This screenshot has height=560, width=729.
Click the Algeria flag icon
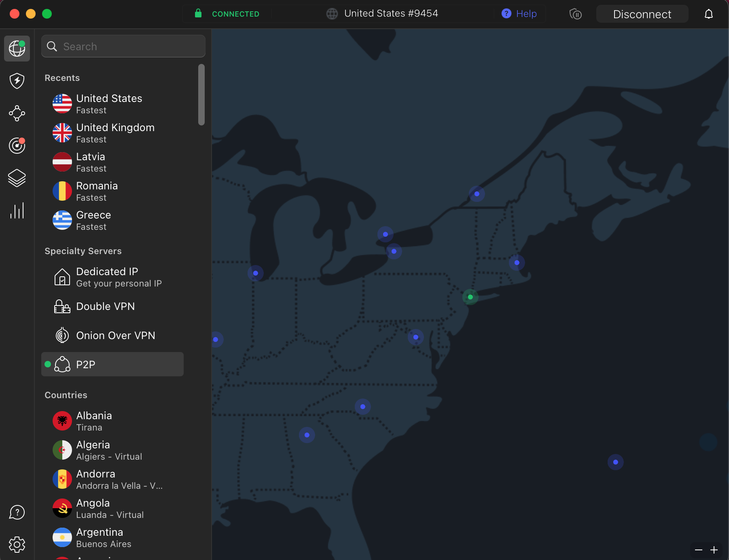coord(62,450)
